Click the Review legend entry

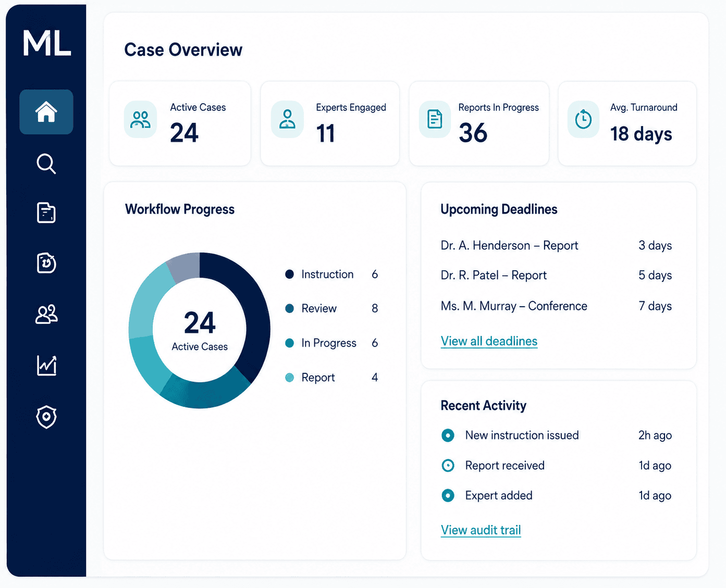coord(331,308)
